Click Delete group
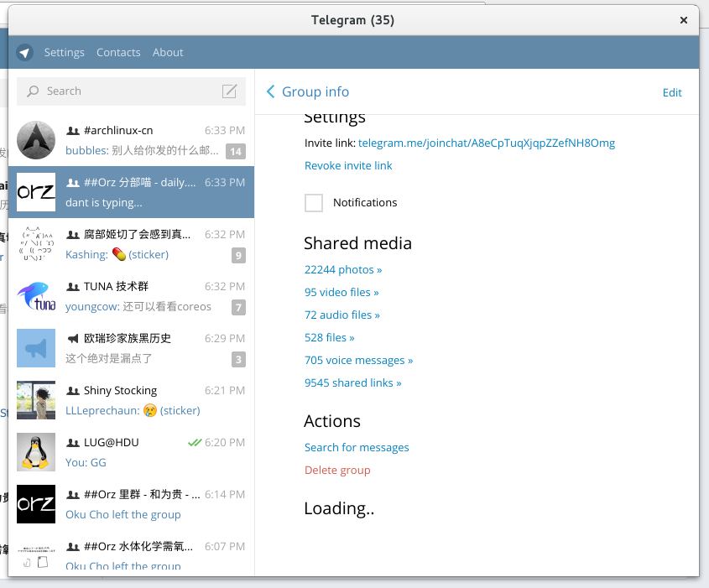 pyautogui.click(x=337, y=470)
